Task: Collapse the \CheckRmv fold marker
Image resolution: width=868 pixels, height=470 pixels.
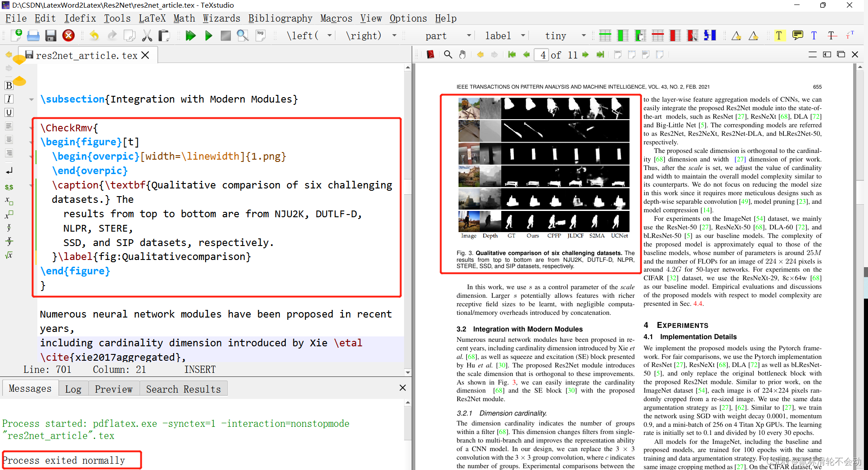Action: tap(31, 128)
